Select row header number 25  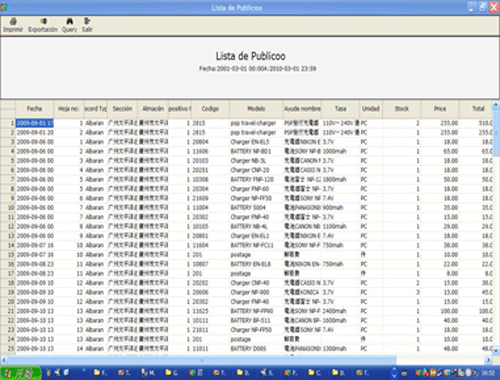8,349
